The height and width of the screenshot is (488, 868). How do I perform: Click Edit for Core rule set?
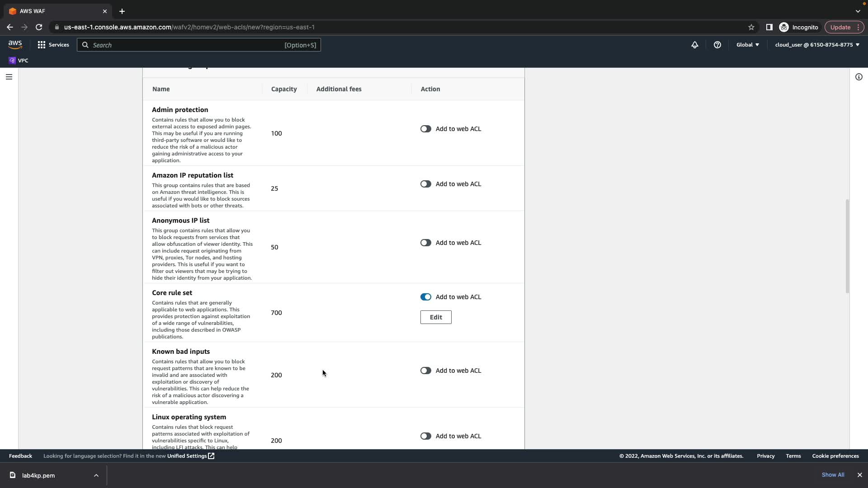tap(435, 317)
